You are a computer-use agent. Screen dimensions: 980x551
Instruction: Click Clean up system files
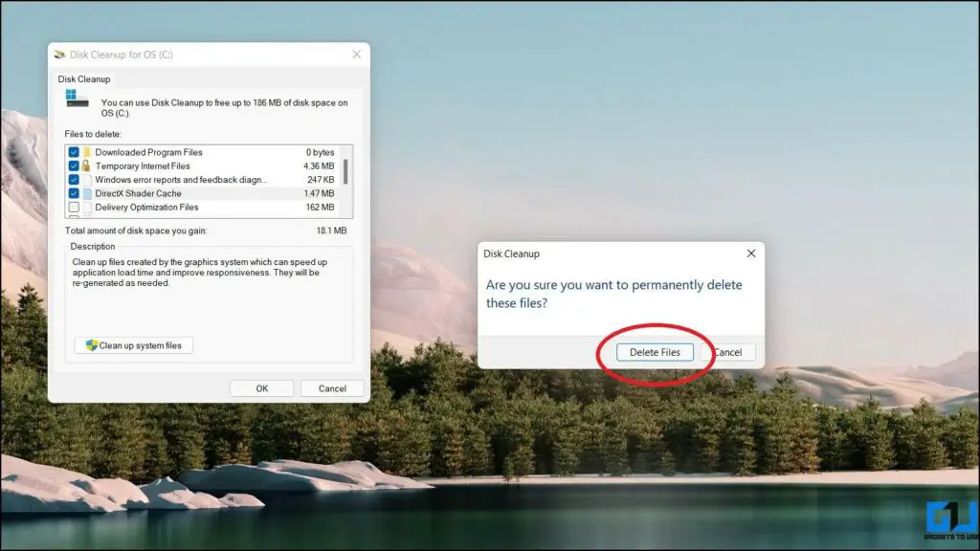click(132, 345)
